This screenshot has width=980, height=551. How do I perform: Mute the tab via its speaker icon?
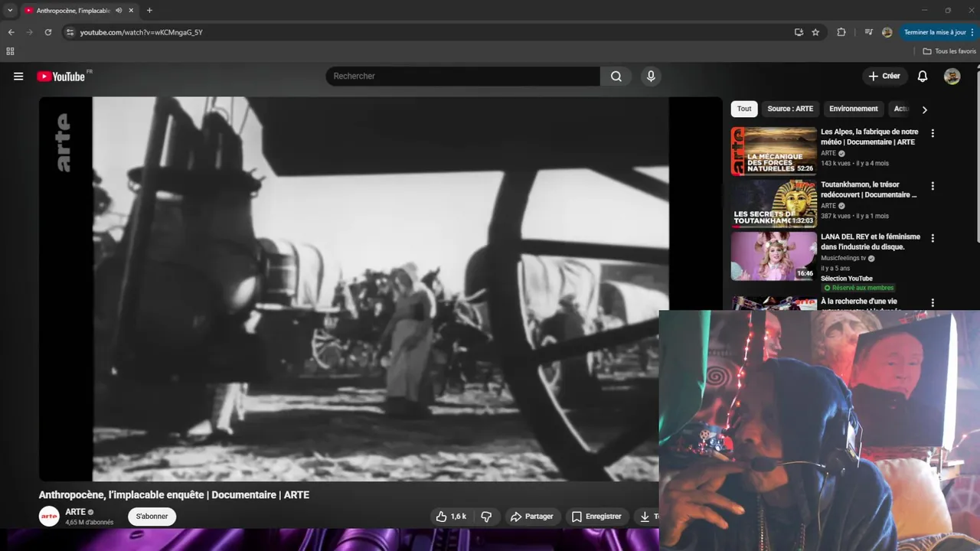(x=118, y=11)
